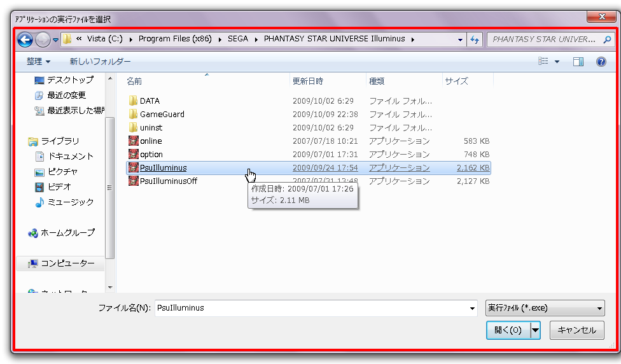
Task: Click the change view icon
Action: pos(543,61)
